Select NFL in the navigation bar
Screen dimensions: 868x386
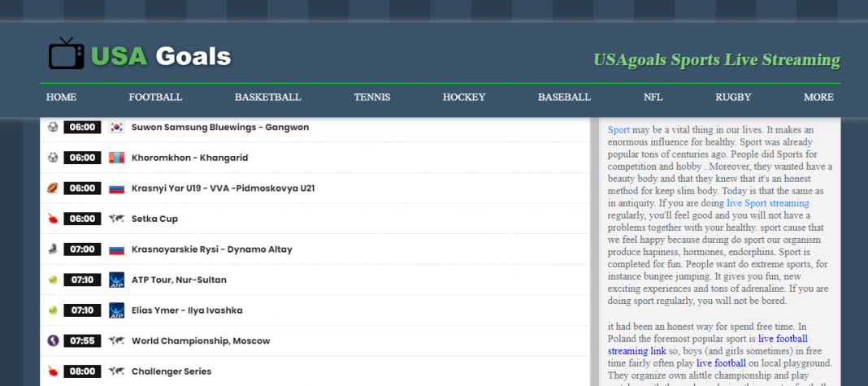pyautogui.click(x=653, y=97)
